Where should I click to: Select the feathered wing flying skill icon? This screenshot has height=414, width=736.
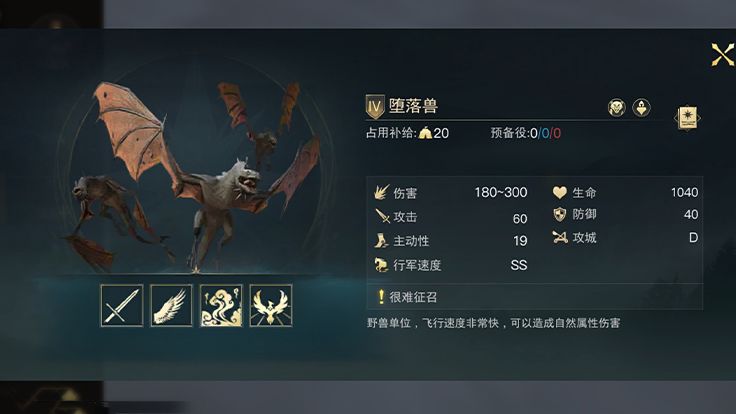click(x=171, y=306)
